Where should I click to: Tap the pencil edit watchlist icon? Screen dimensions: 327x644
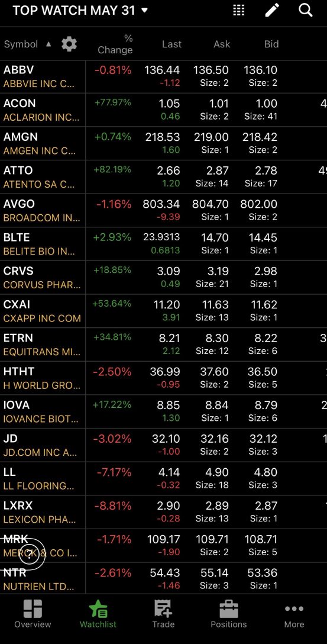click(x=272, y=10)
